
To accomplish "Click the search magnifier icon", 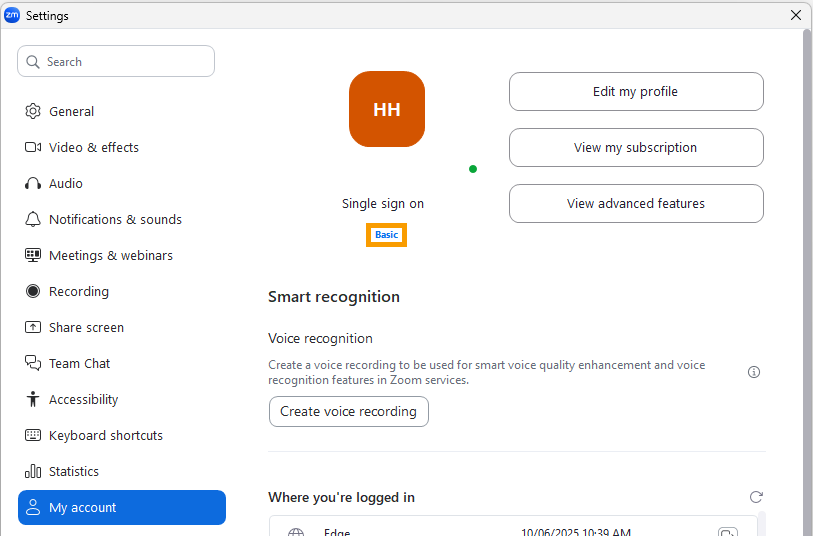I will pyautogui.click(x=33, y=62).
